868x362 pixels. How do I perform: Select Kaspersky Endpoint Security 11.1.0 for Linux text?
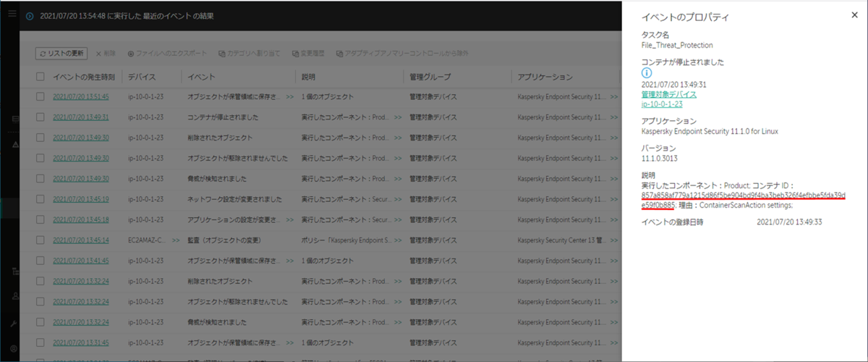point(709,131)
